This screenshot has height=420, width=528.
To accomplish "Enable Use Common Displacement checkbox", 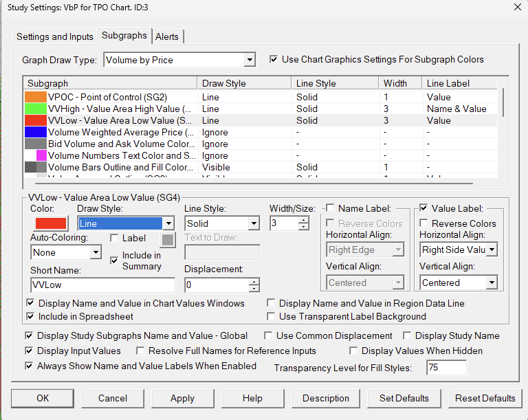I will tap(268, 335).
